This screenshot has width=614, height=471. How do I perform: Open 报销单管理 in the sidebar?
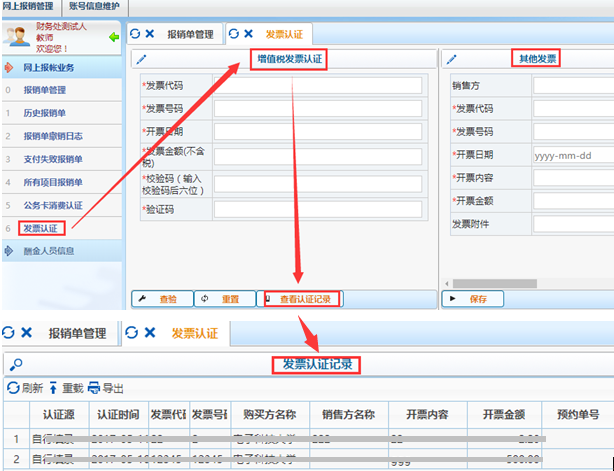point(62,90)
